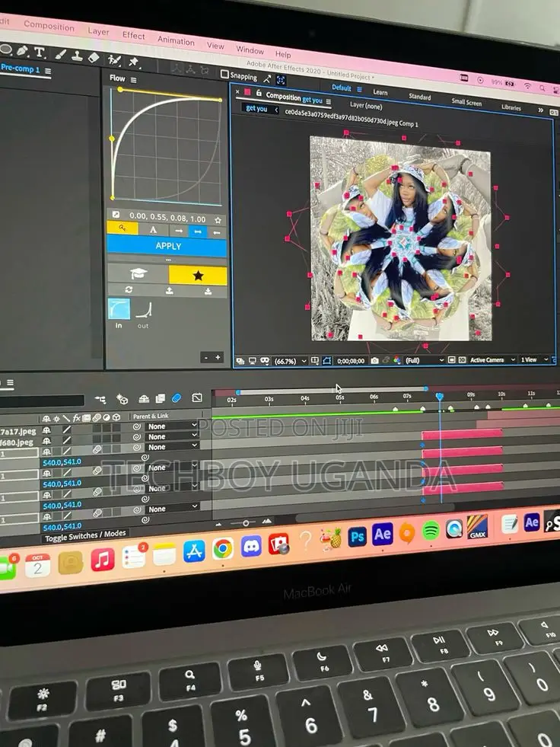
Task: Open Discord from the Dock
Action: click(251, 547)
